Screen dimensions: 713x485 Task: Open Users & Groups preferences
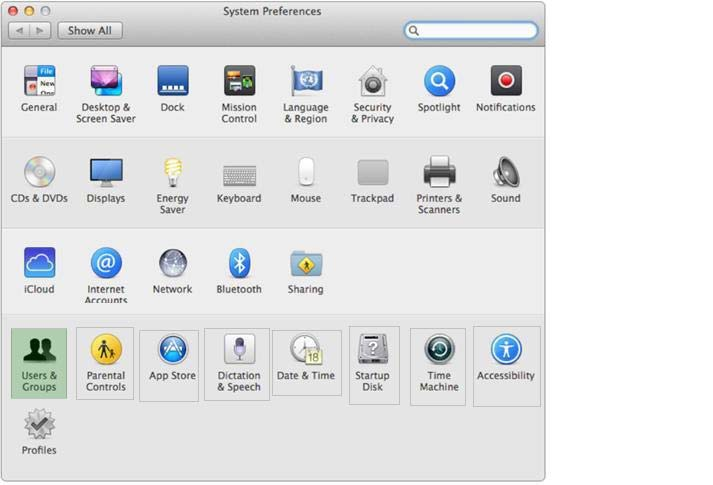(x=39, y=363)
